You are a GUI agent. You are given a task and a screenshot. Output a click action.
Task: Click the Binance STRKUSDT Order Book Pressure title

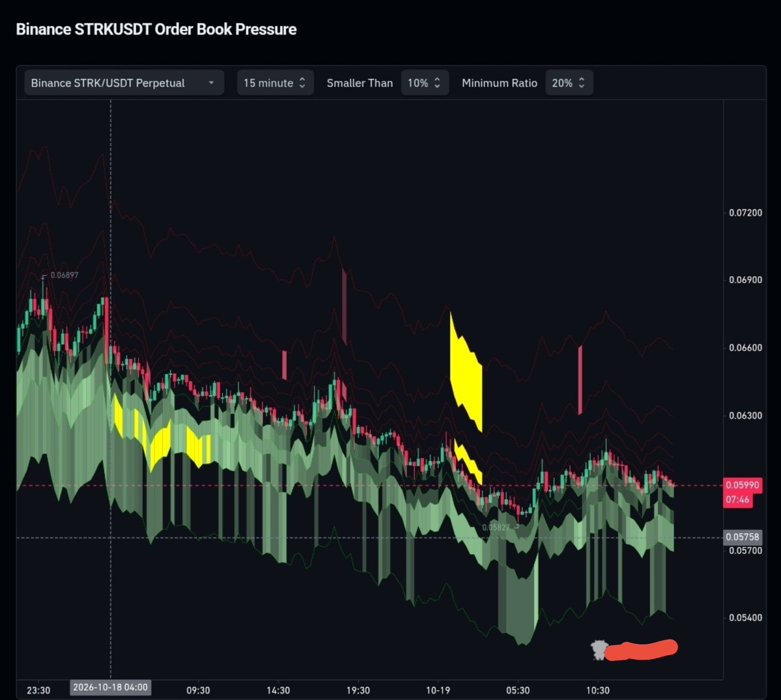156,29
